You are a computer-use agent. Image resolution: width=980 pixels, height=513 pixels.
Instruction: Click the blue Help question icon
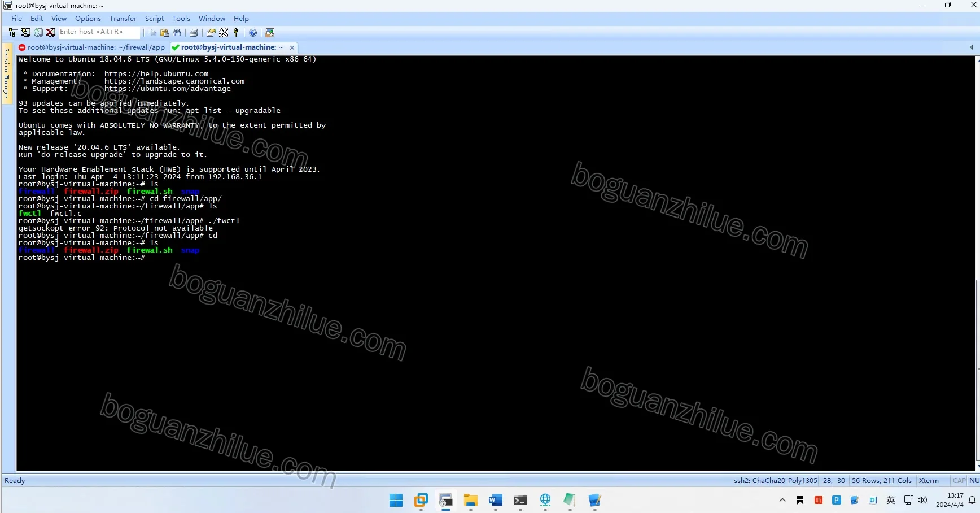click(x=253, y=33)
